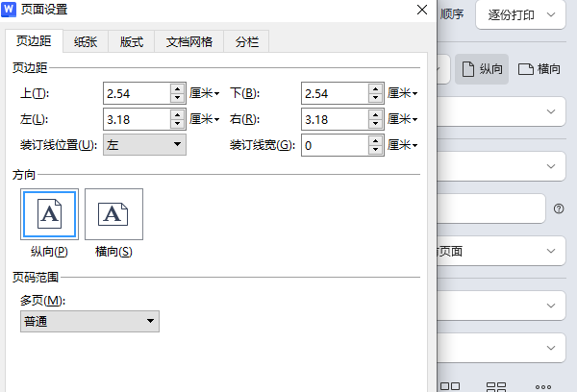Select the 纵向 portrait orientation icon
The width and height of the screenshot is (577, 392).
[49, 213]
